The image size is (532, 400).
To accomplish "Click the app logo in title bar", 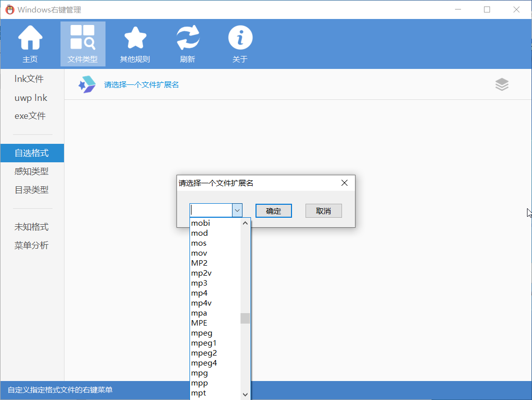I will 9,9.
